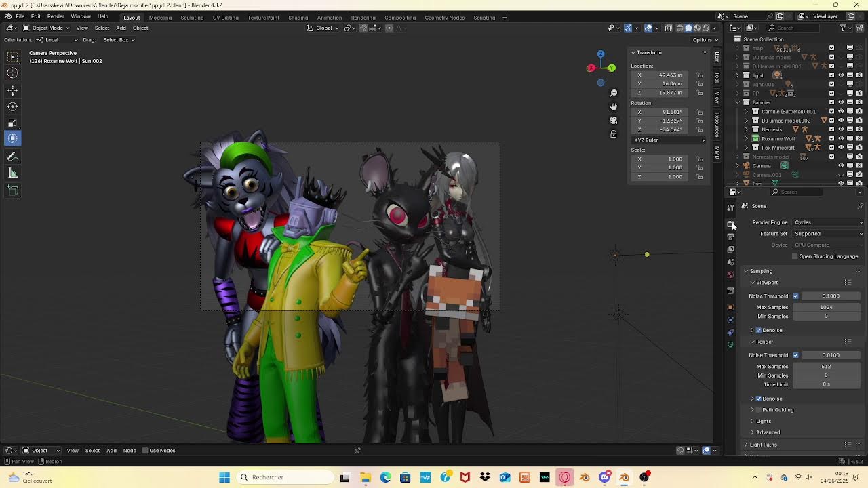Hide Roxanne Wolf collection with eye icon
This screenshot has width=868, height=488.
(841, 138)
